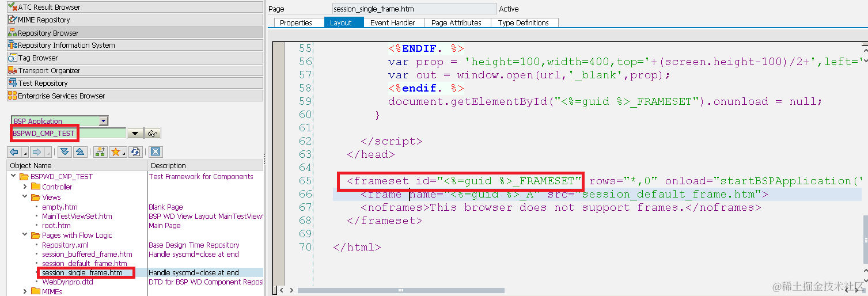Viewport: 868px width, 296px height.
Task: Open the Tag Browser
Action: coord(135,58)
